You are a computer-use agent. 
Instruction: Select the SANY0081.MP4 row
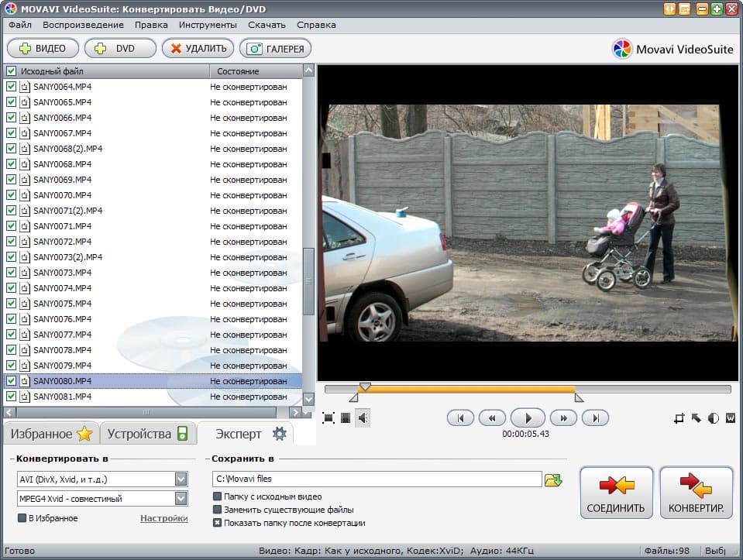pos(153,397)
